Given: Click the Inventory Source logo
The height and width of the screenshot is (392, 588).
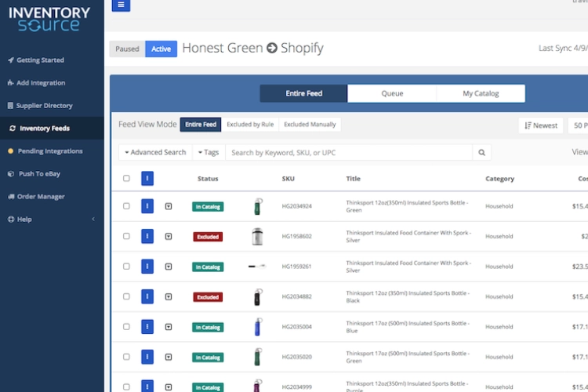Looking at the screenshot, I should click(49, 19).
